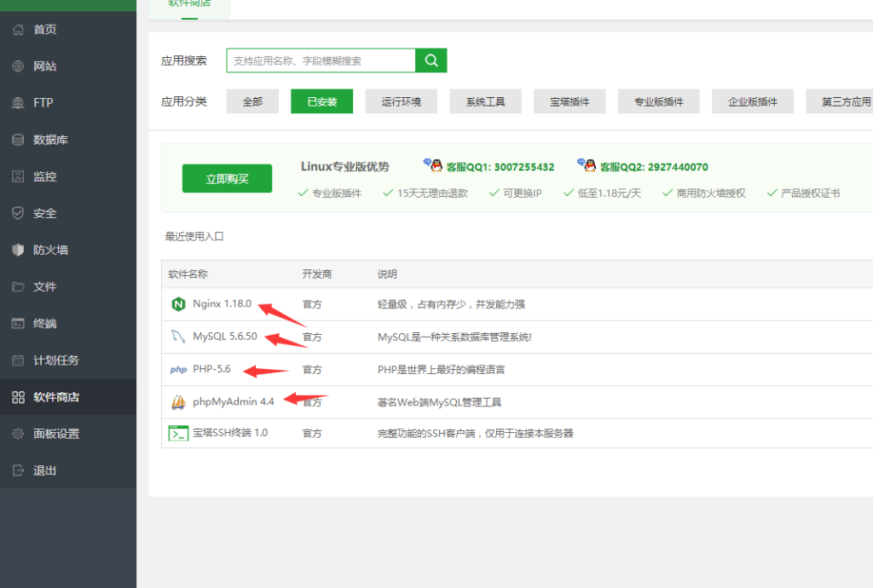The width and height of the screenshot is (873, 588).
Task: Select the PHP-5.6 icon
Action: tap(178, 369)
